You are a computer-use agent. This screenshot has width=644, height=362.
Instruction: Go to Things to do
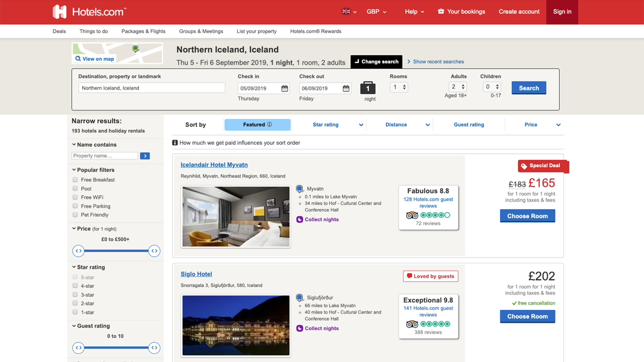tap(93, 31)
